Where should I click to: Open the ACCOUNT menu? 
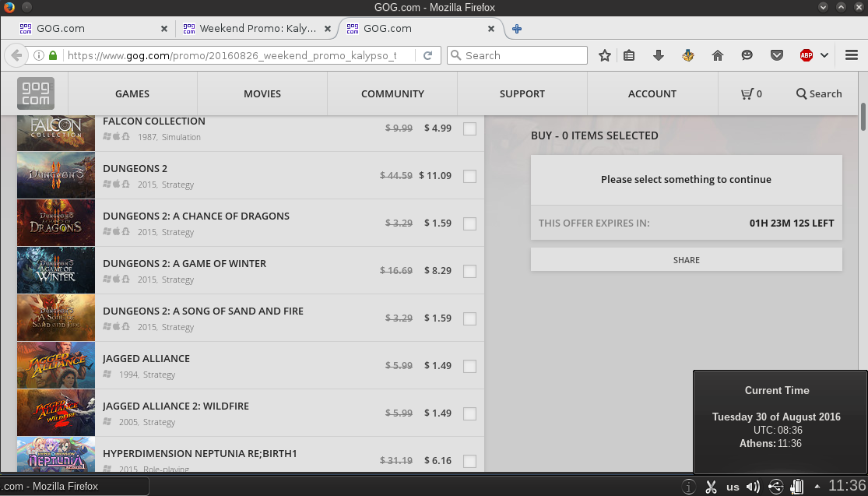652,93
